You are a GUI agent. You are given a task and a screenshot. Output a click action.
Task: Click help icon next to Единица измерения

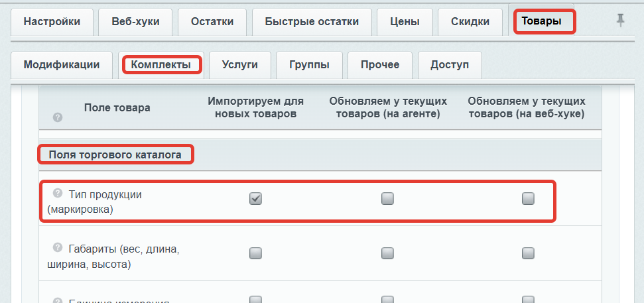point(58,301)
